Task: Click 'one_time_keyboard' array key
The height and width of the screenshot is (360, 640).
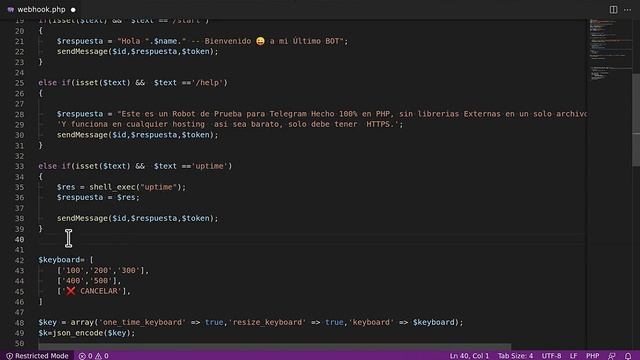Action: pos(142,322)
